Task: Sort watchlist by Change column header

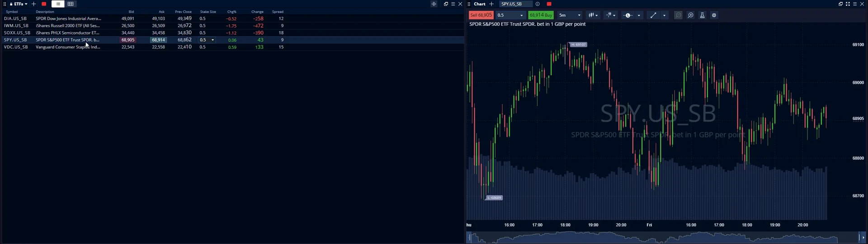Action: coord(257,12)
